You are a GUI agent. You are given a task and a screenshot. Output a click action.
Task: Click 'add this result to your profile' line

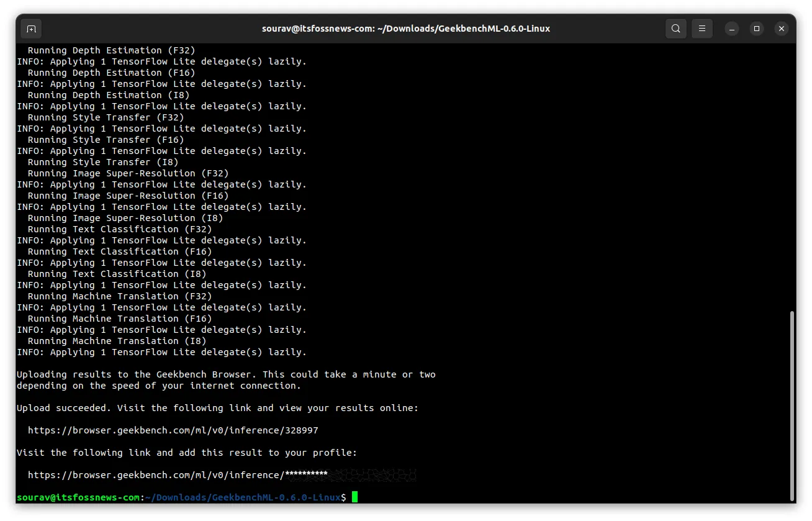[187, 453]
